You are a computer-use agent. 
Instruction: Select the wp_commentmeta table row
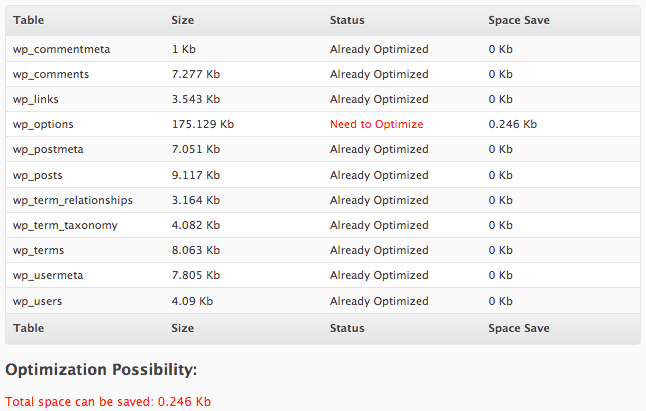[323, 49]
